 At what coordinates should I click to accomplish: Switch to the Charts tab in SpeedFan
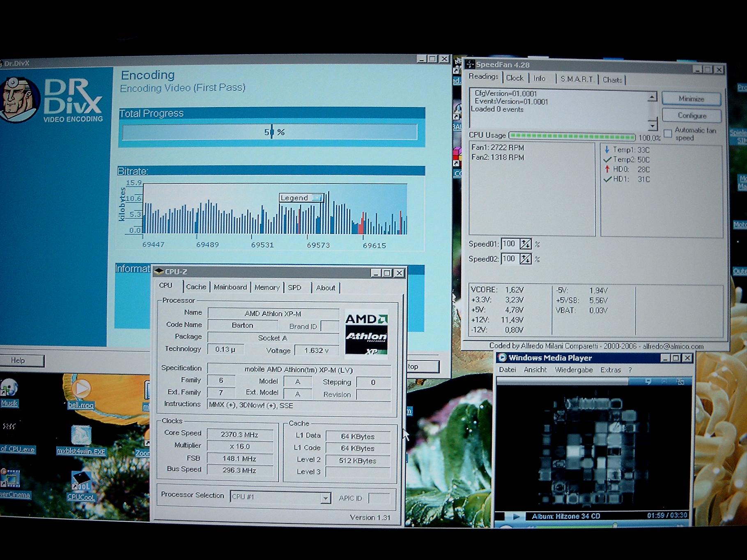[612, 80]
